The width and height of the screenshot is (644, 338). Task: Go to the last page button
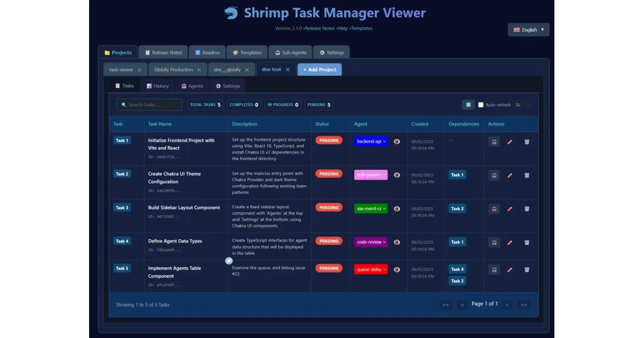524,305
